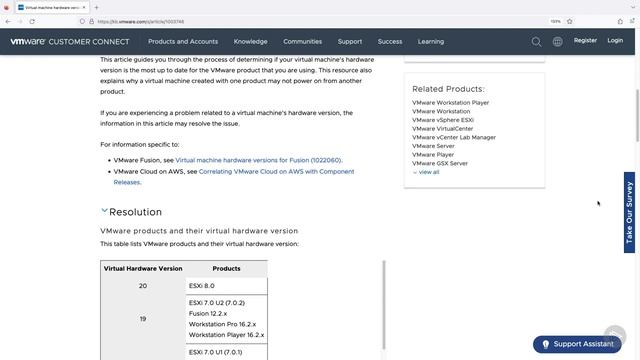Click the Login link
Viewport: 640px width, 360px height.
tap(615, 40)
